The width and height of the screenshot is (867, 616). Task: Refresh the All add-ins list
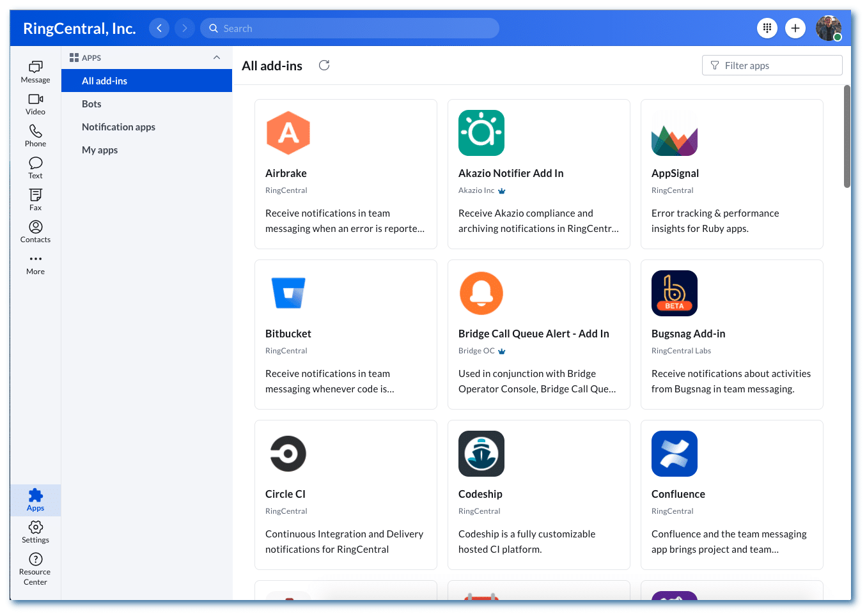click(324, 65)
